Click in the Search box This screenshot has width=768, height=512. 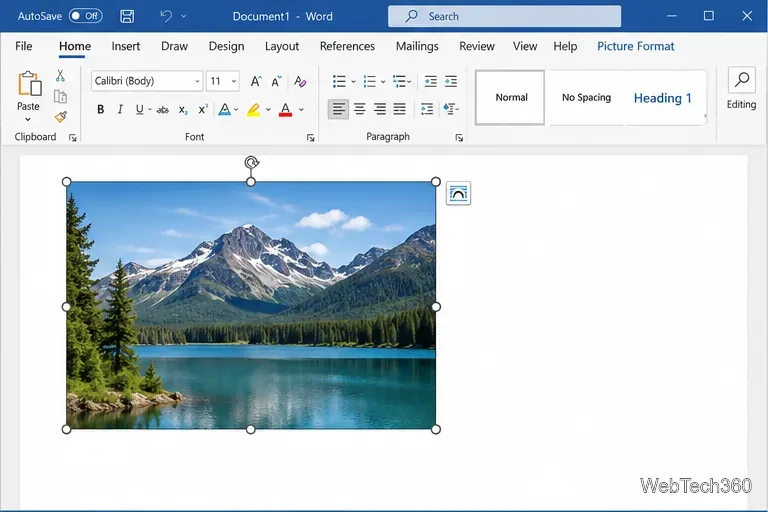504,16
